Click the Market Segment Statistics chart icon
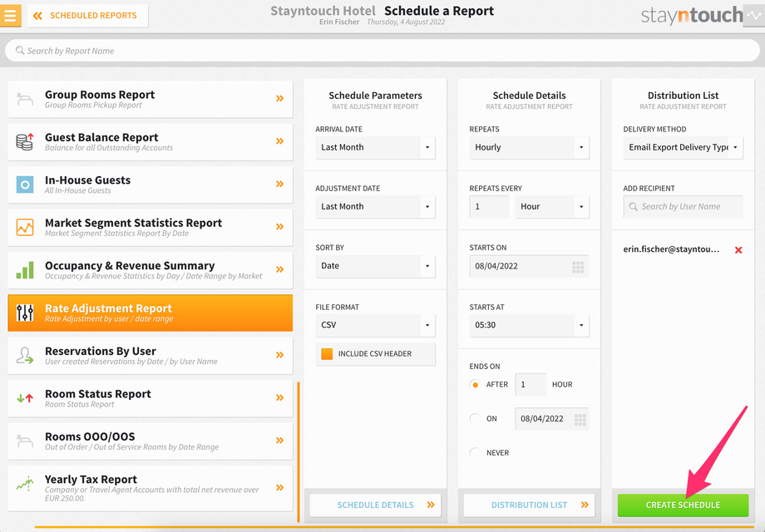The image size is (765, 532). pyautogui.click(x=25, y=227)
